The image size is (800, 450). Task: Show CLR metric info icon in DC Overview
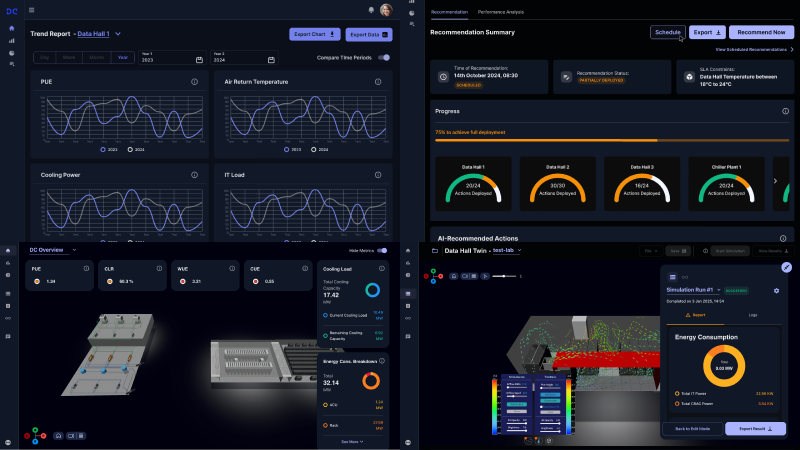[159, 268]
